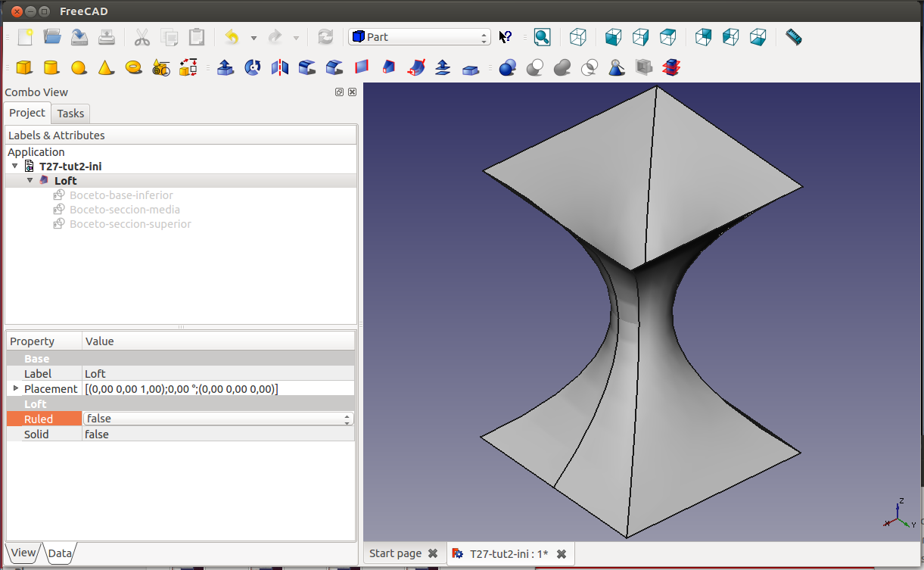Create a cone primitive
The image size is (924, 570).
pyautogui.click(x=106, y=68)
